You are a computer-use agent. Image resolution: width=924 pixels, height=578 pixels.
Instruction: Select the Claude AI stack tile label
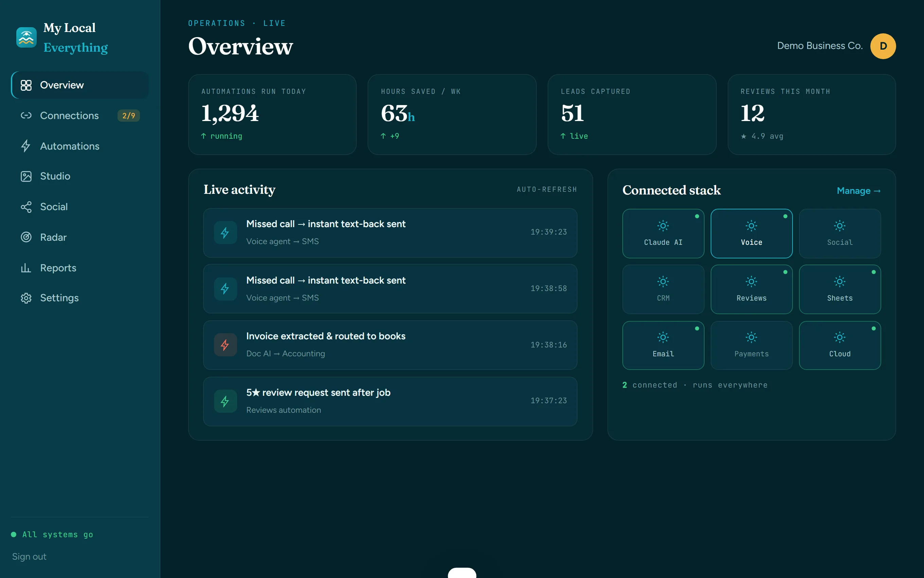[663, 242]
